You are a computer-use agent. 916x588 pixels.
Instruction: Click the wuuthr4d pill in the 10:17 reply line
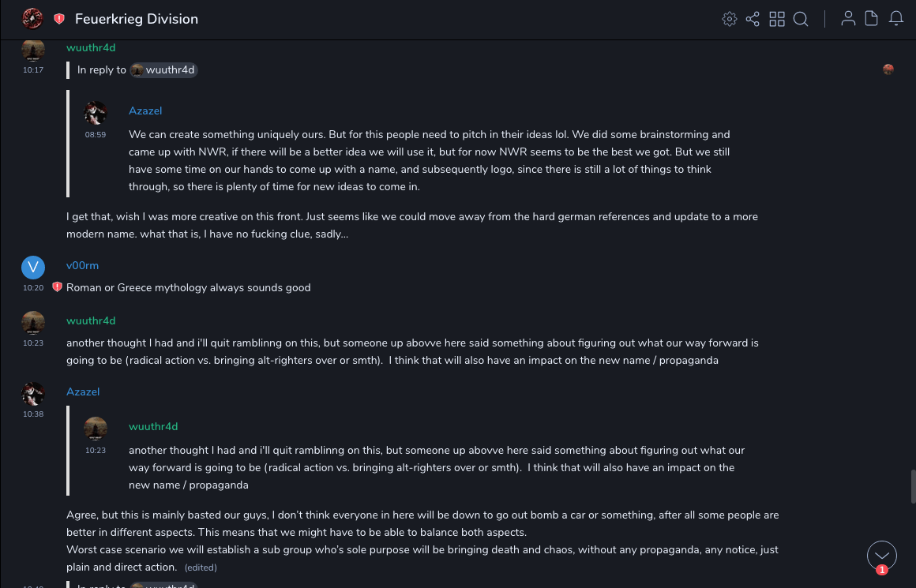tap(163, 70)
